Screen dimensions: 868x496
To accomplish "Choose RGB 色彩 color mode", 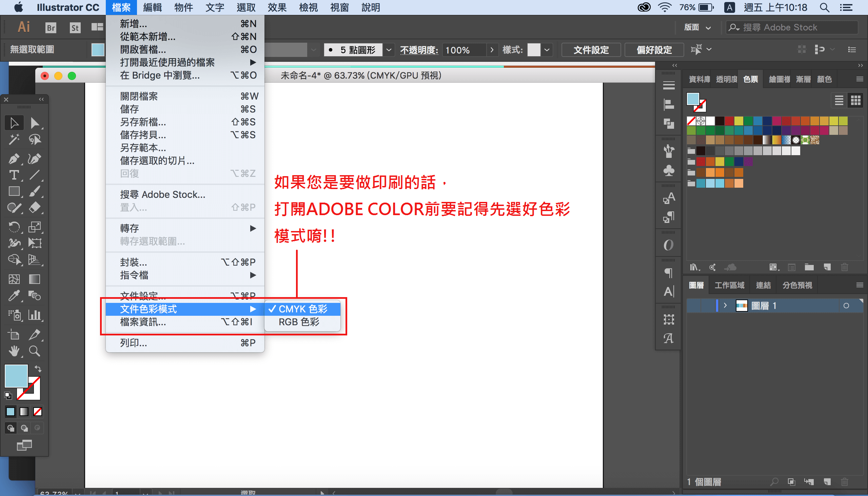I will [299, 322].
